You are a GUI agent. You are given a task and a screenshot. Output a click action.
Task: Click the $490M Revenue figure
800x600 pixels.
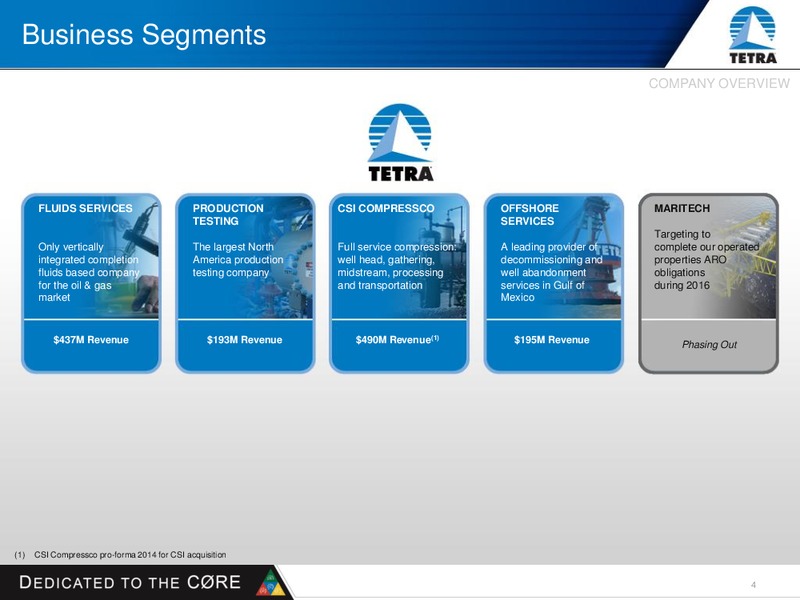397,339
